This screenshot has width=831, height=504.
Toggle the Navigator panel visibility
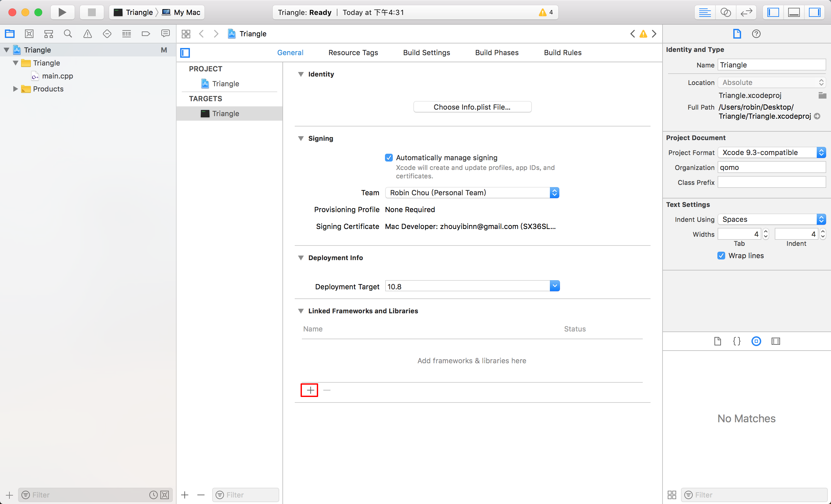(773, 12)
